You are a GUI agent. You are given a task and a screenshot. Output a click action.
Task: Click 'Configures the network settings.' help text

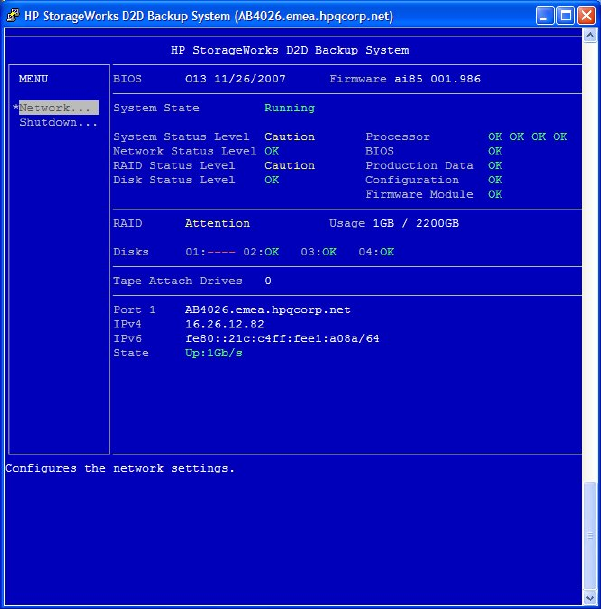120,468
